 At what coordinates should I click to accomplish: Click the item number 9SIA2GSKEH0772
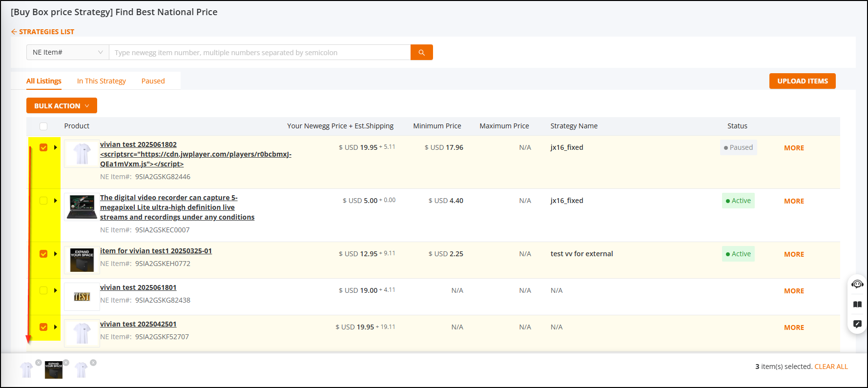pos(163,264)
